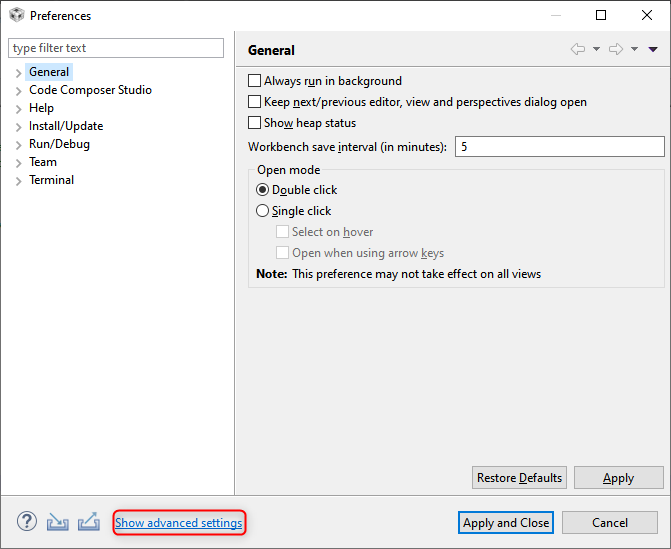Enable Always run in background
This screenshot has height=549, width=671.
point(254,81)
